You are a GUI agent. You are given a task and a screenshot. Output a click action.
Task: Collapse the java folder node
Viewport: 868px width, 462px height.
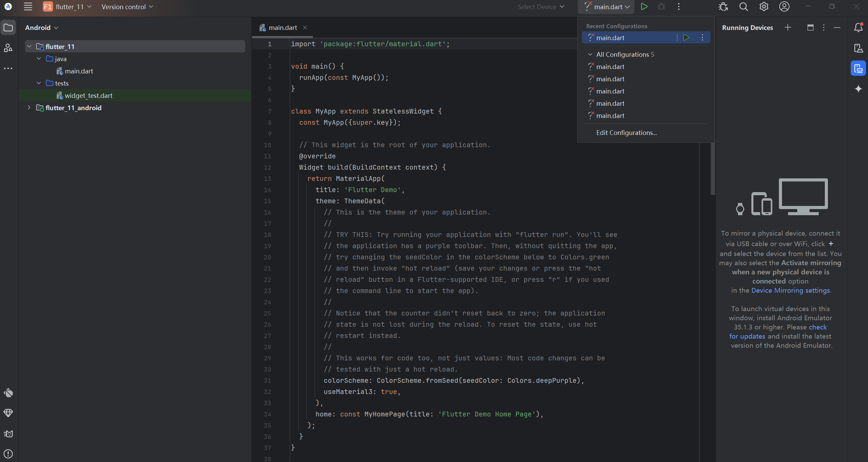(39, 58)
